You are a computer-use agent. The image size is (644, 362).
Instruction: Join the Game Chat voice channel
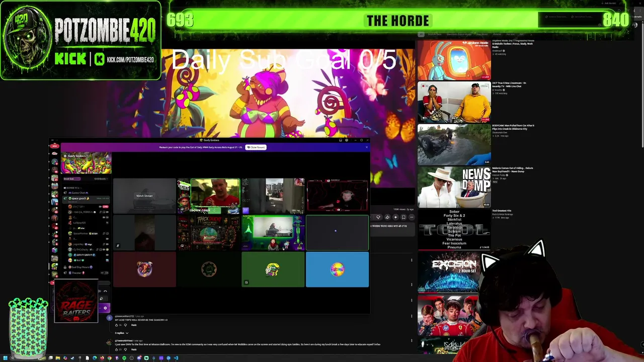click(79, 193)
